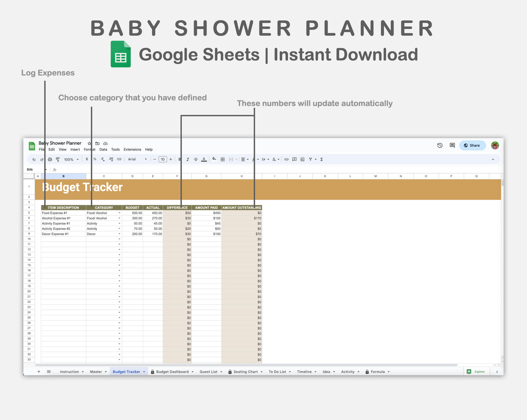Open the zoom level dropdown showing 100%

[71, 159]
